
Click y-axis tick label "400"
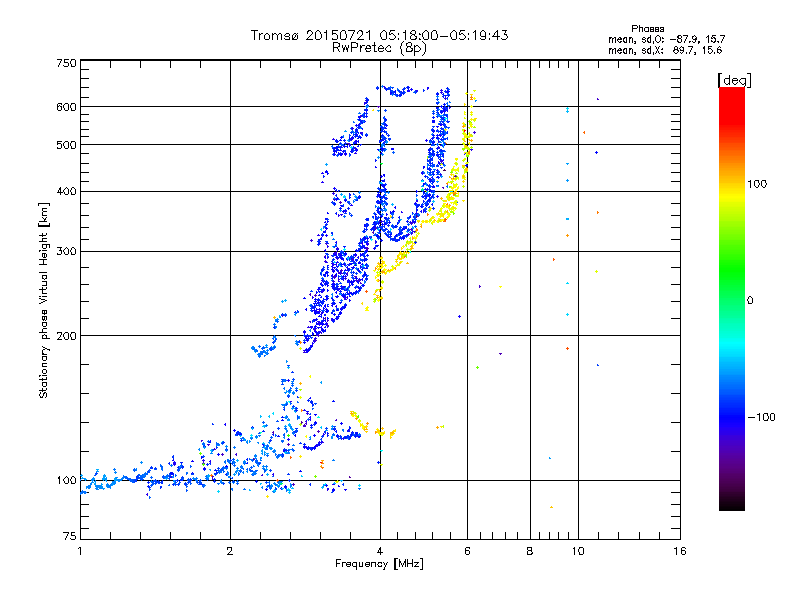click(x=66, y=191)
